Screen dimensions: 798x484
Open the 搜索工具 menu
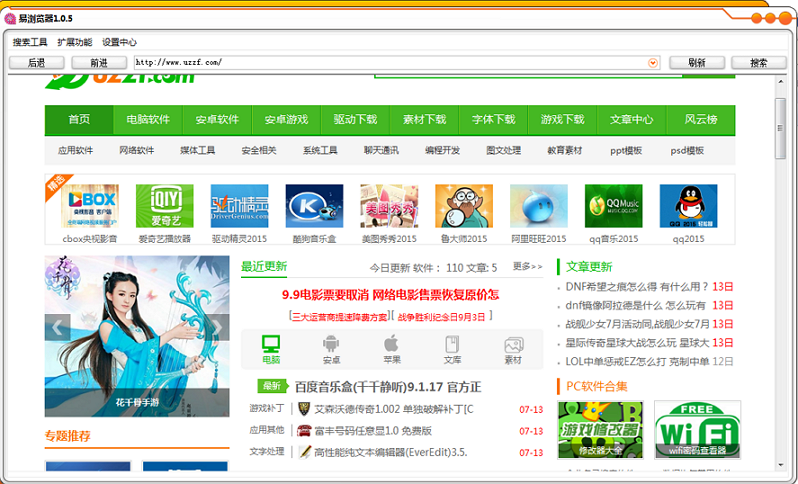30,42
